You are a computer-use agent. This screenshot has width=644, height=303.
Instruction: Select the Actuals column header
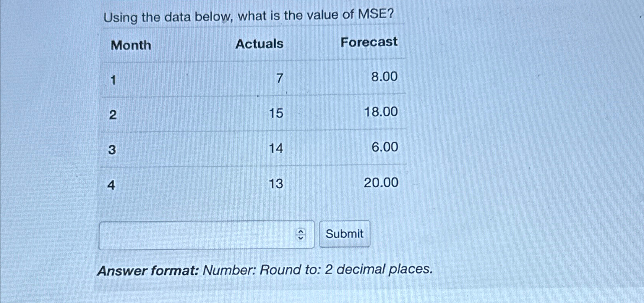260,43
